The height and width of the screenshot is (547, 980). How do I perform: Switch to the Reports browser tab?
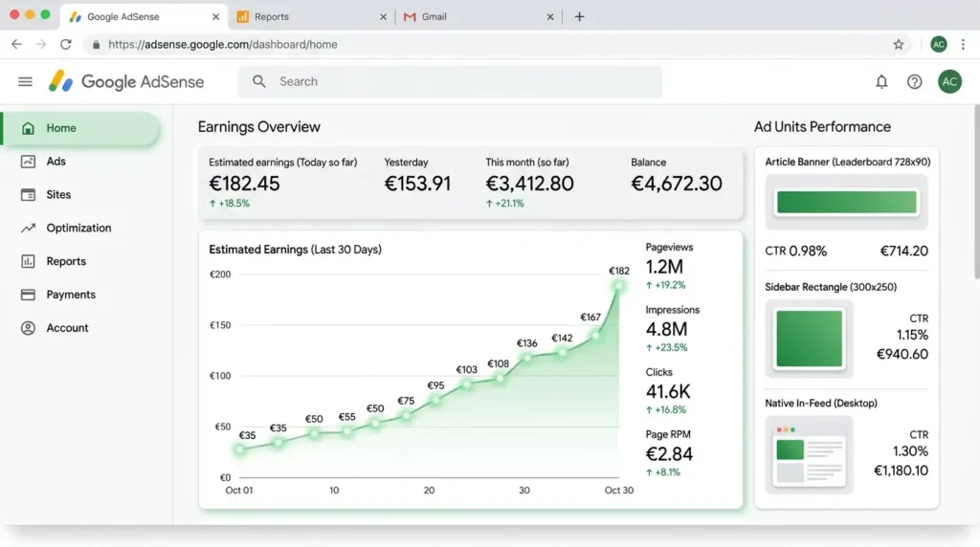click(311, 17)
